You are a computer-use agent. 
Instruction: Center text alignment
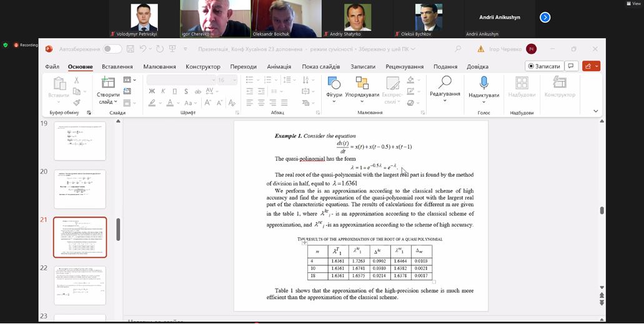261,102
